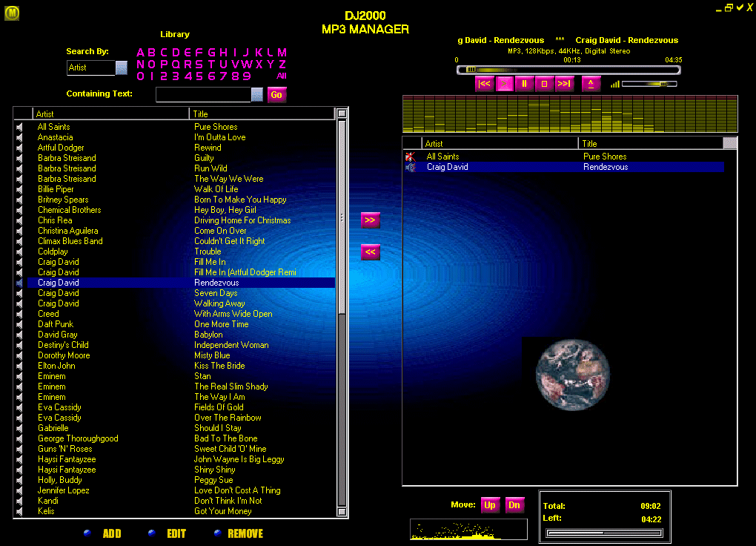Select Craig David Seven Days in library
This screenshot has height=546, width=756.
182,293
